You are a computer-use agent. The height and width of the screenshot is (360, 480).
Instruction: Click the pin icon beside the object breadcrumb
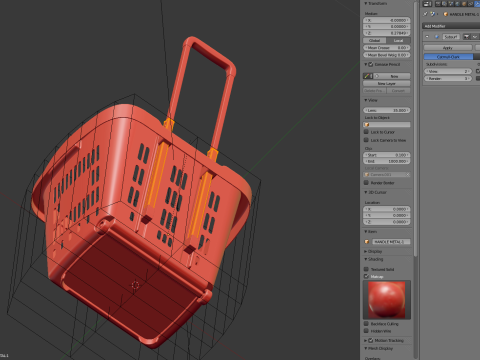point(425,14)
